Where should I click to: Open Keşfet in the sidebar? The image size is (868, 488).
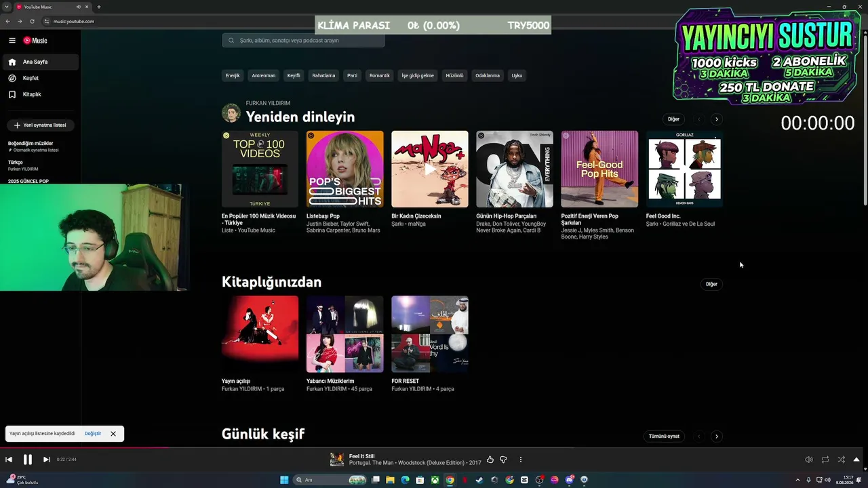(x=40, y=78)
